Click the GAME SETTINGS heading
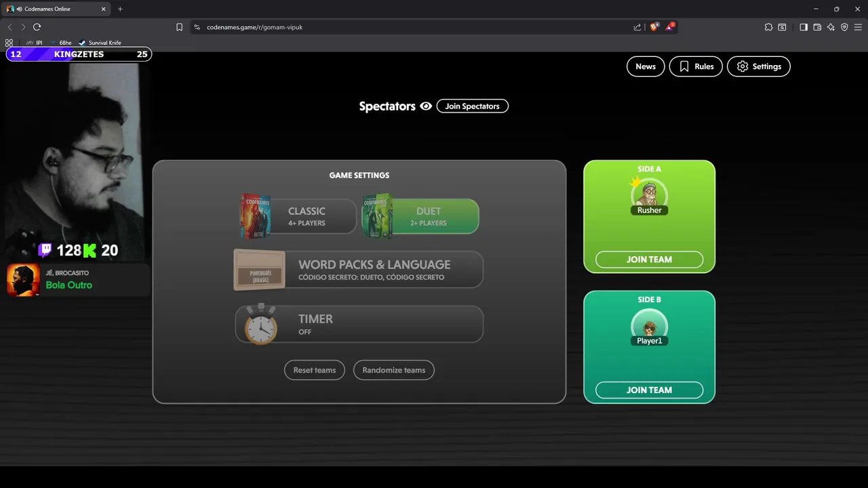 (359, 175)
